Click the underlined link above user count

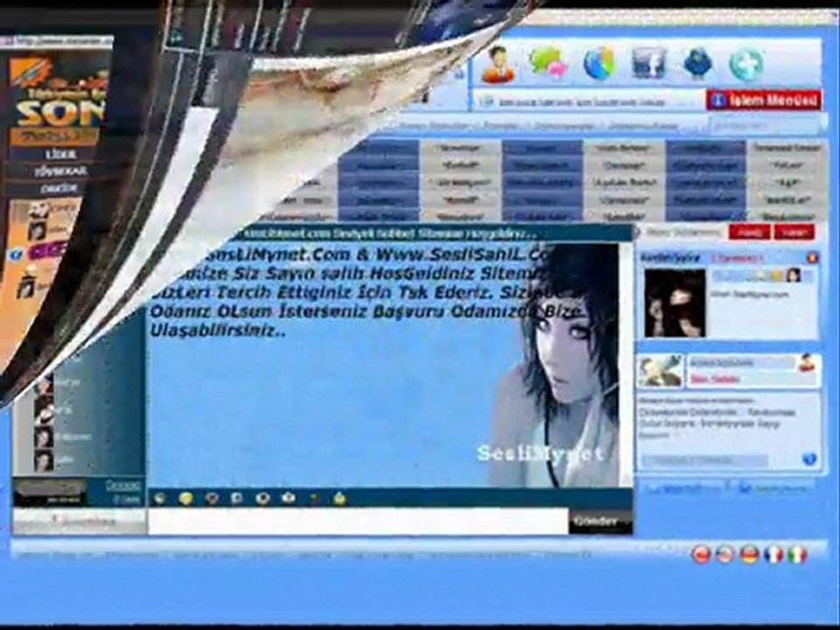(x=122, y=486)
